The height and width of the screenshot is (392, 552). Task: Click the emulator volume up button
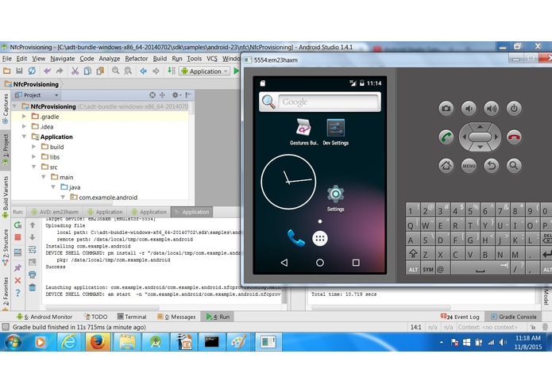coord(491,108)
